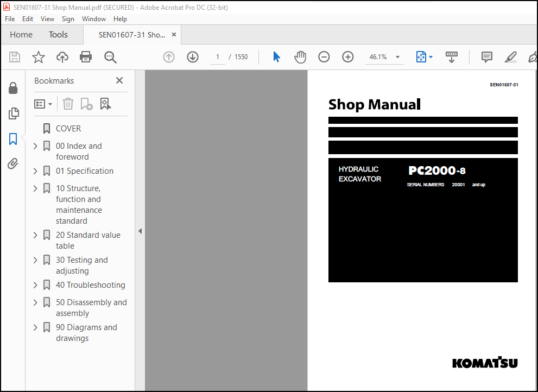Expand 10 Structure, function bookmark
Screen dimensions: 538x392
point(35,188)
